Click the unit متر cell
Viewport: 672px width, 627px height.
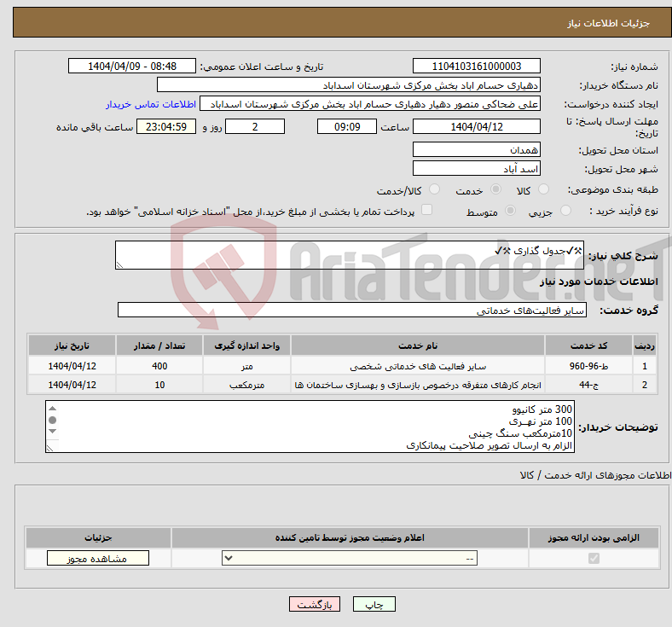pos(246,366)
